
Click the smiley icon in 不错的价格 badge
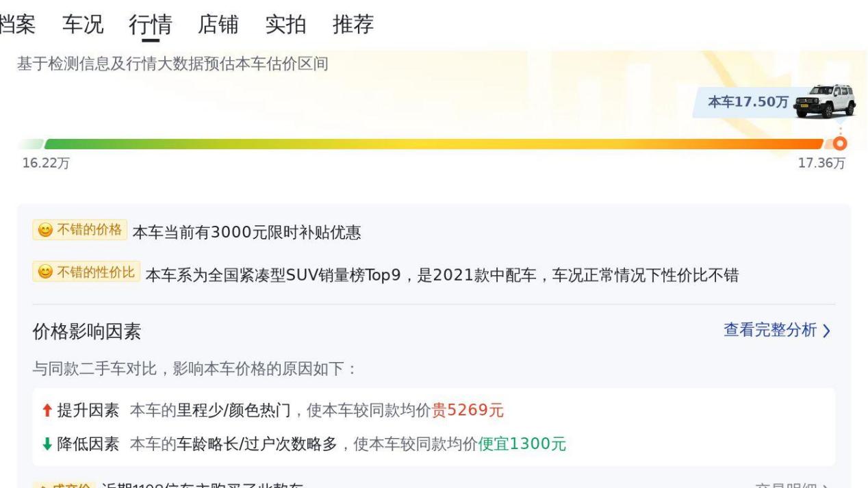click(x=44, y=230)
